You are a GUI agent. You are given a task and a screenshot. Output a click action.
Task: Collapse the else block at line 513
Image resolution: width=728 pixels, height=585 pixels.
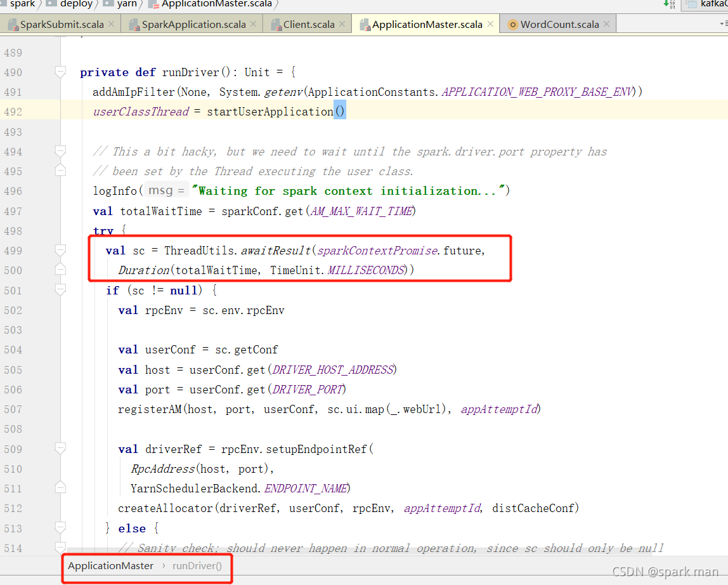[x=60, y=527]
